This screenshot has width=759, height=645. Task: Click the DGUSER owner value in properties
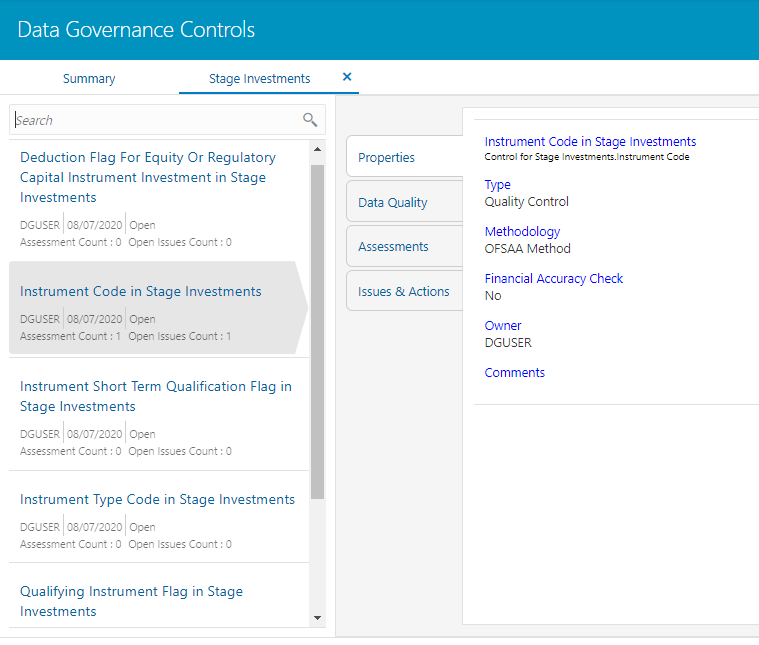click(508, 342)
